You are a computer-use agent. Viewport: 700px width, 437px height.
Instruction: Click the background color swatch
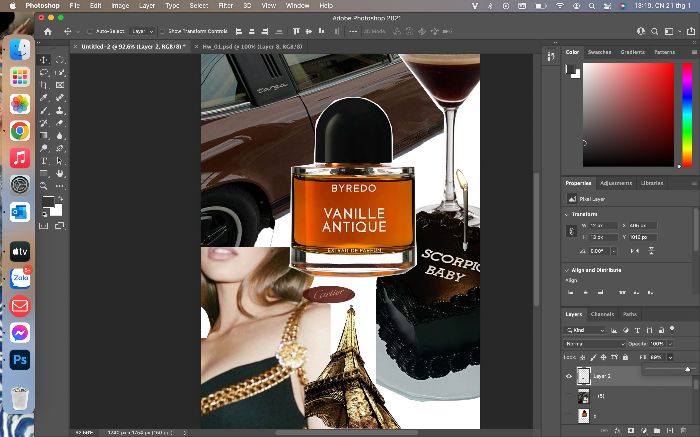(x=55, y=210)
